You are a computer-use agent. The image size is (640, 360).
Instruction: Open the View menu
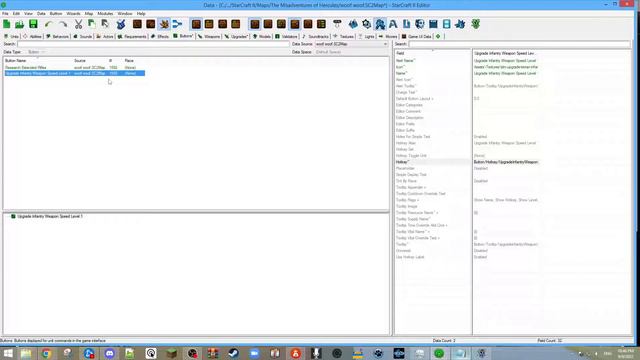[28, 13]
